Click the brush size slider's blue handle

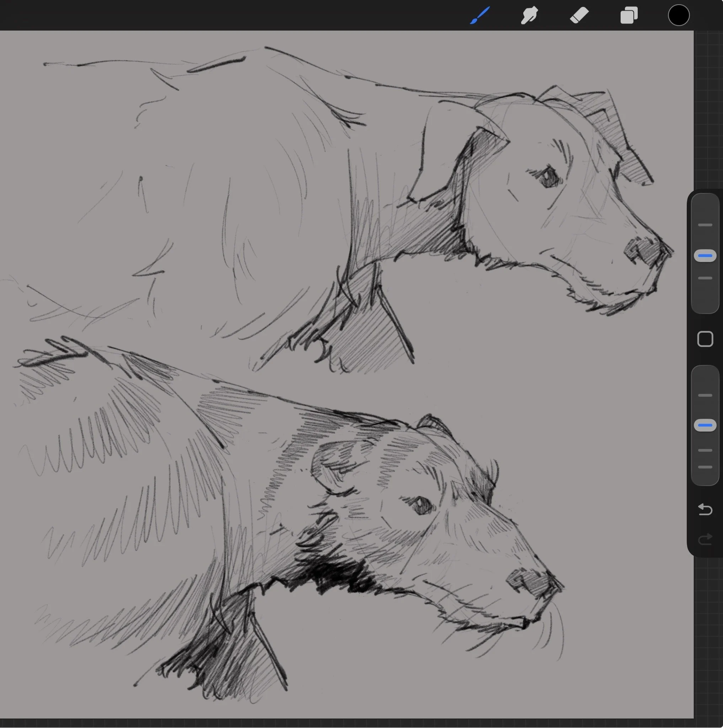click(x=705, y=256)
